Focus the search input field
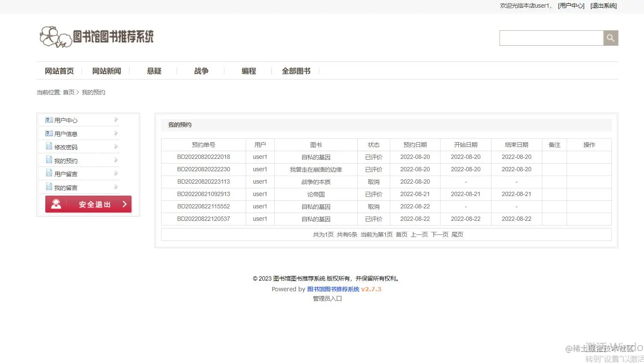The width and height of the screenshot is (644, 363). [551, 38]
